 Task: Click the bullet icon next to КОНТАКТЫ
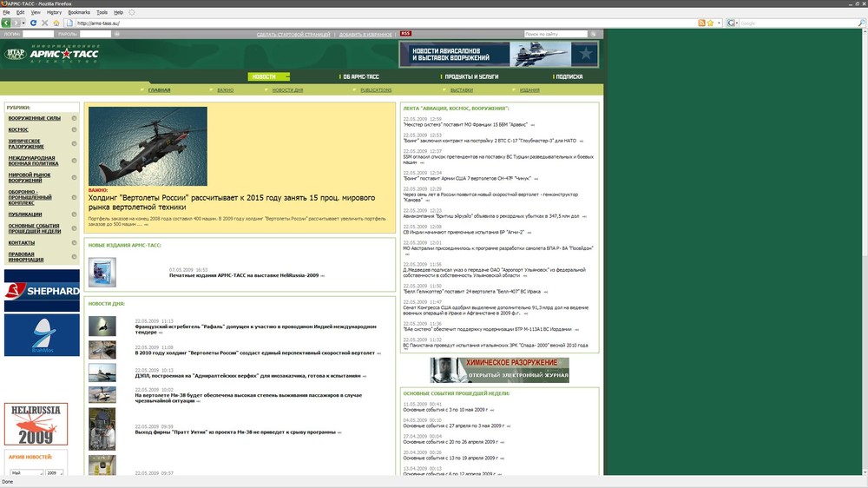click(74, 242)
